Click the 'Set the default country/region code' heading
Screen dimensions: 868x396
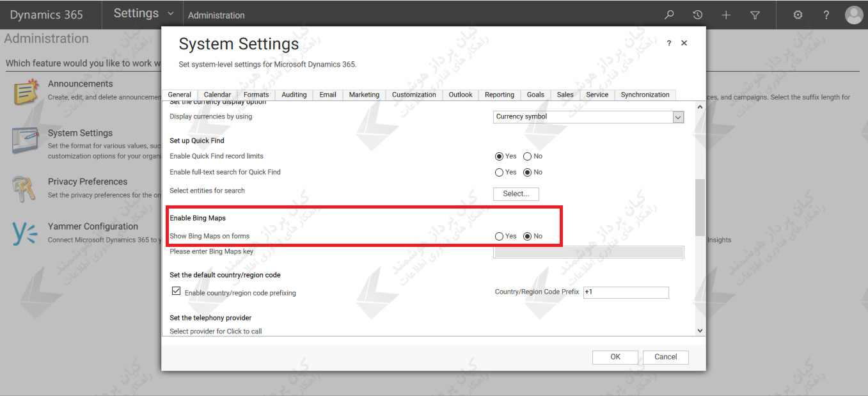tap(225, 275)
